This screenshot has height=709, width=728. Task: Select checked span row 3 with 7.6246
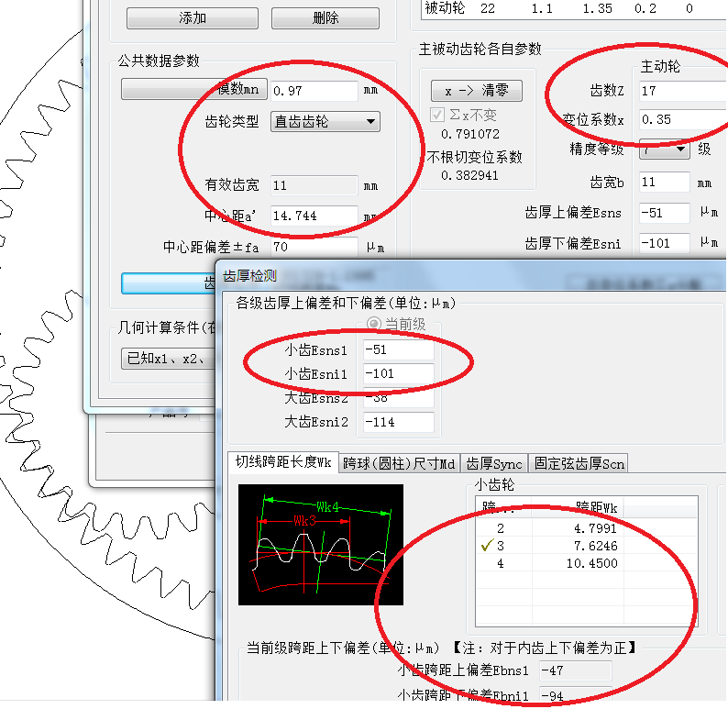tap(587, 546)
